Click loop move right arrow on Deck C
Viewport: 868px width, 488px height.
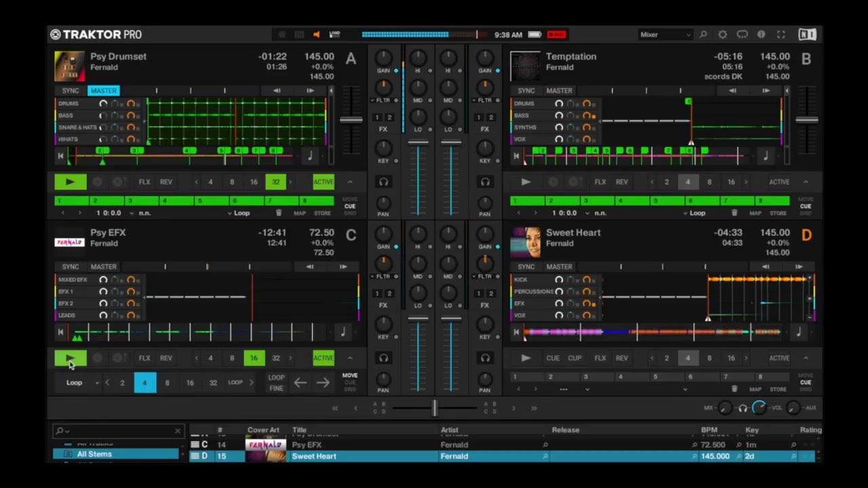coord(323,383)
